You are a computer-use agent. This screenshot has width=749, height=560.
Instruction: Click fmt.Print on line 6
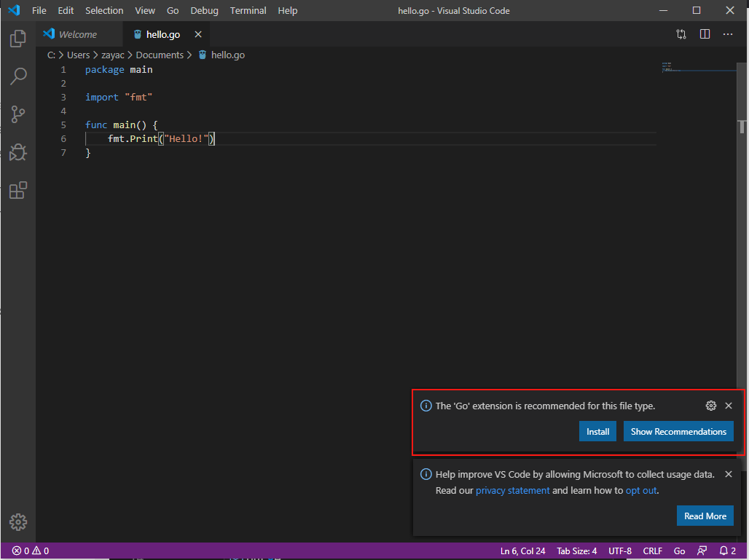click(133, 139)
